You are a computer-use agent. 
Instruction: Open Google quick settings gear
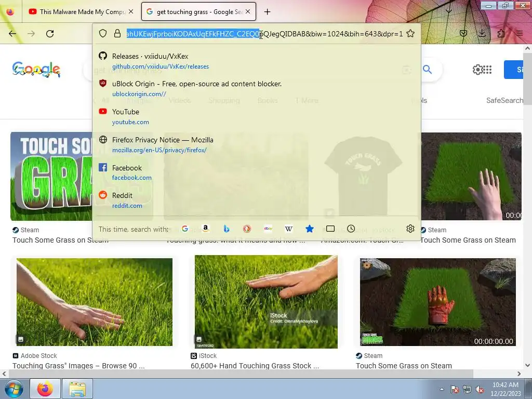pos(477,70)
